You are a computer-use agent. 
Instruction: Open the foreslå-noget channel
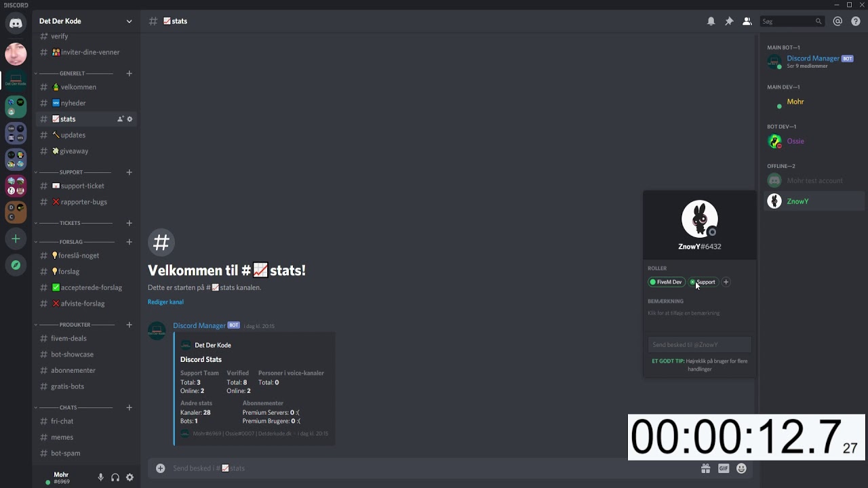87,256
